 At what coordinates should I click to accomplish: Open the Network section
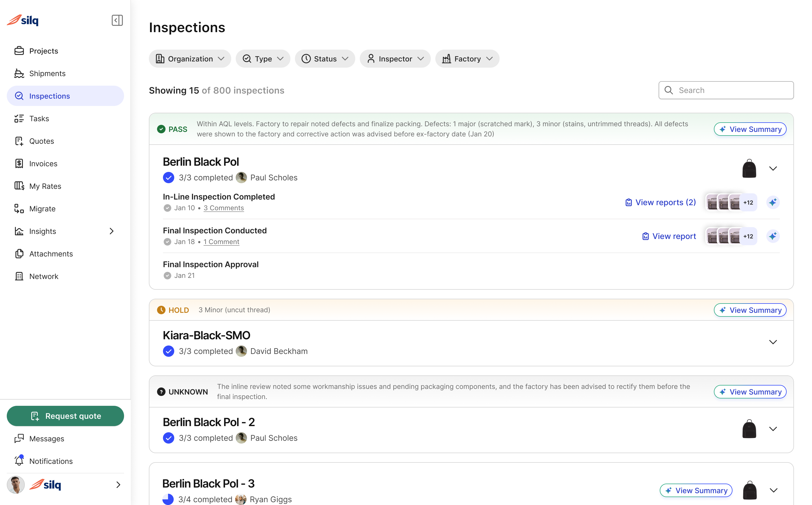[x=44, y=276]
